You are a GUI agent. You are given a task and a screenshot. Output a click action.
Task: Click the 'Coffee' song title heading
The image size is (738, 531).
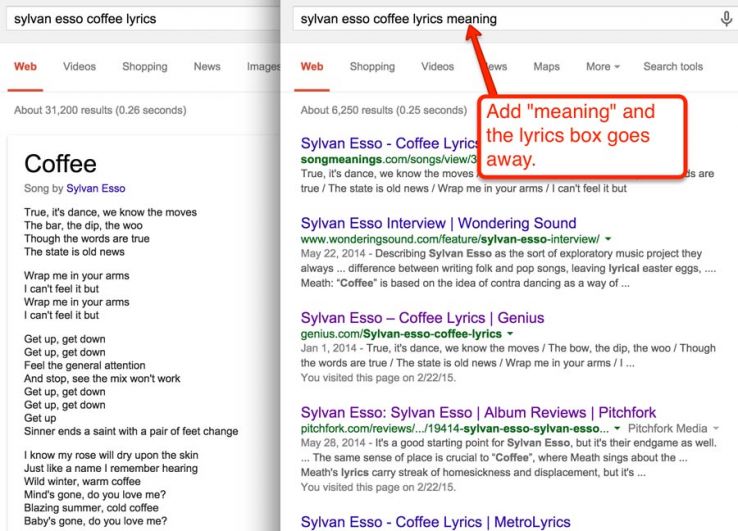tap(60, 164)
